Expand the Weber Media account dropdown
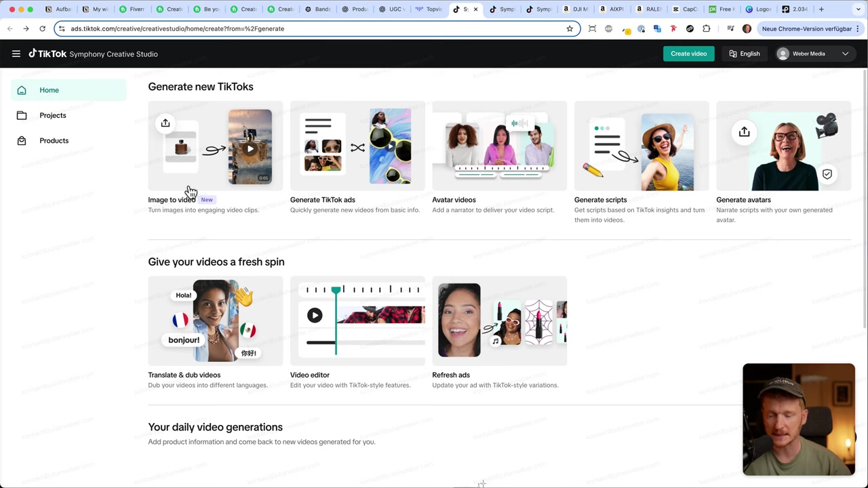 tap(845, 54)
